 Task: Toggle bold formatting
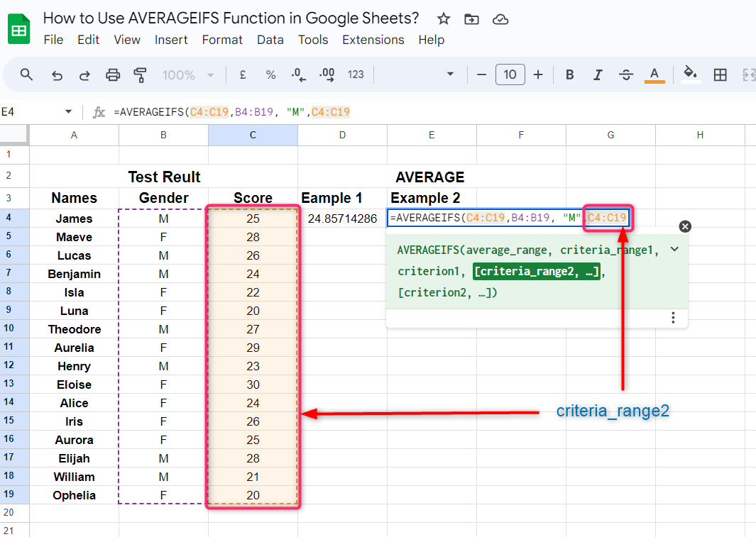(x=569, y=74)
